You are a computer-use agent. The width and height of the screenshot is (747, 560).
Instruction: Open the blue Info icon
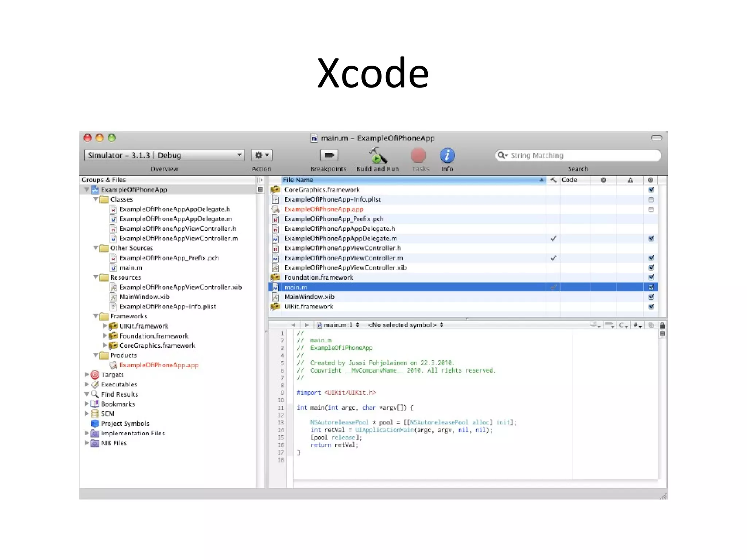click(x=447, y=155)
